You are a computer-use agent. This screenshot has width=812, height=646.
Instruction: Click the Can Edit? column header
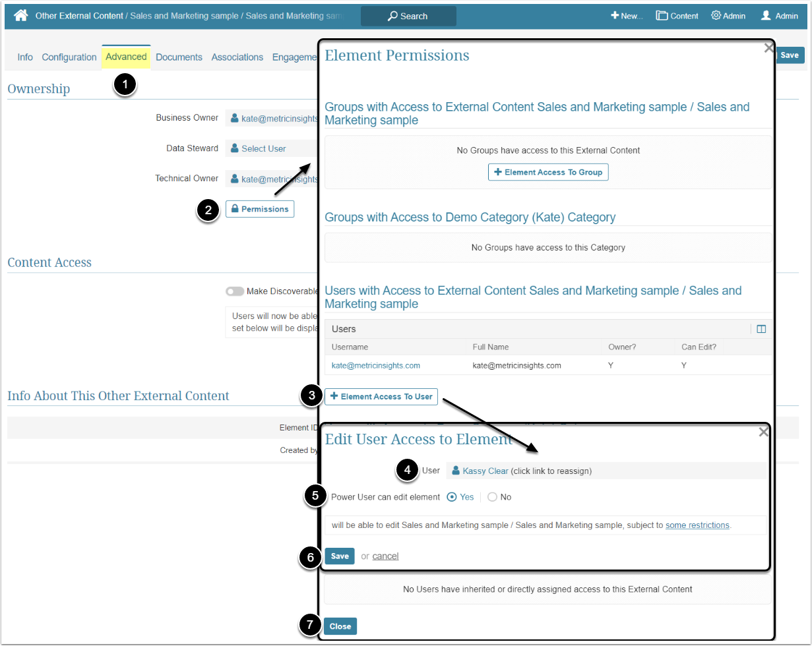tap(699, 347)
